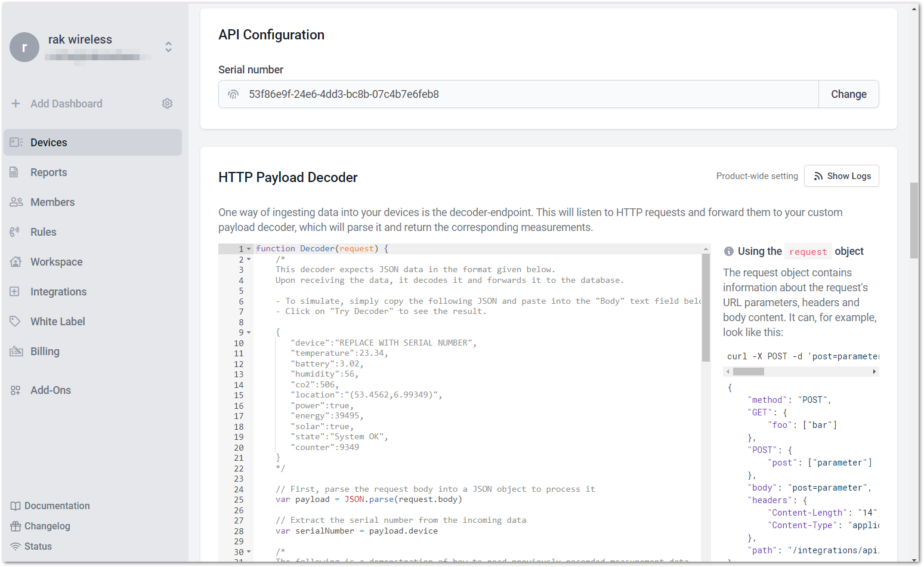Image resolution: width=924 pixels, height=567 pixels.
Task: Click the Show Logs button
Action: (x=841, y=176)
